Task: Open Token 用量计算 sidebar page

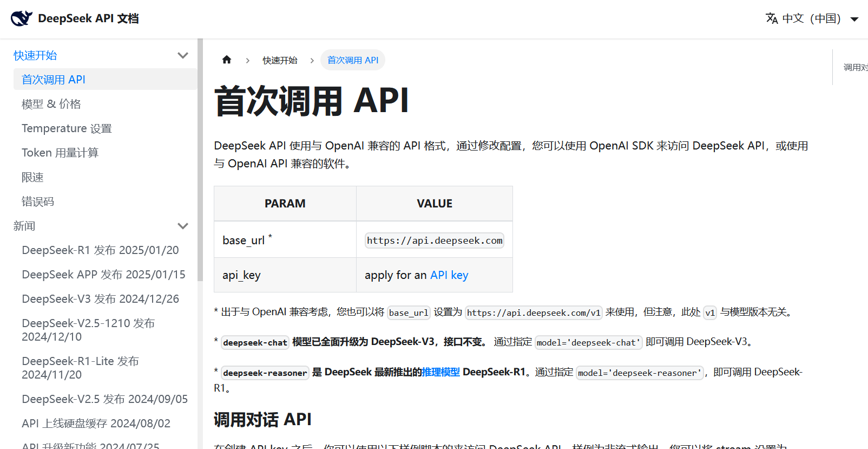Action: click(60, 153)
